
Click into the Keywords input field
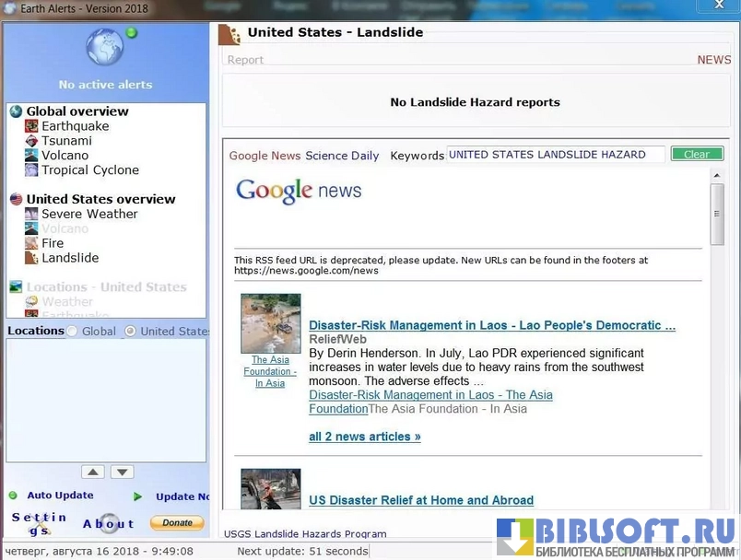[x=555, y=155]
